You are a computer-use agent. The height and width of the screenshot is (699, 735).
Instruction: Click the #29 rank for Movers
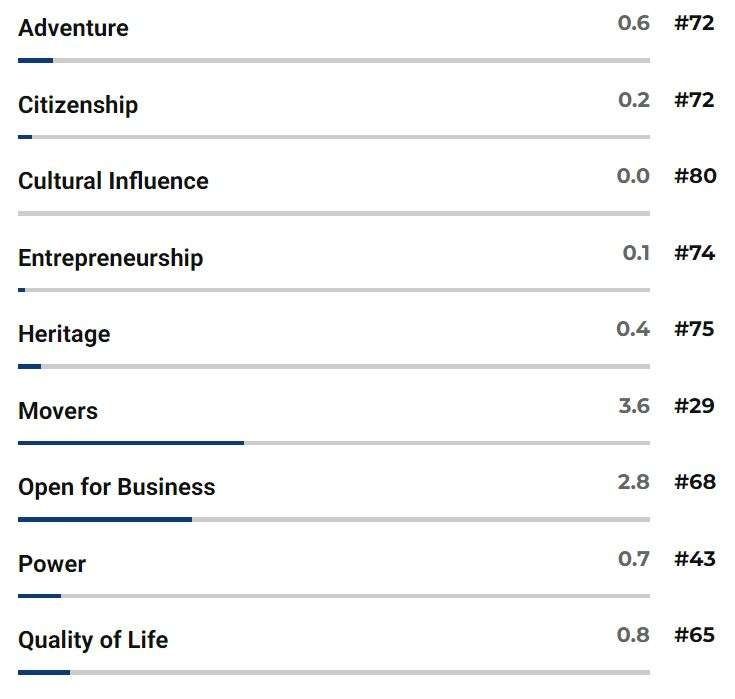pyautogui.click(x=694, y=406)
